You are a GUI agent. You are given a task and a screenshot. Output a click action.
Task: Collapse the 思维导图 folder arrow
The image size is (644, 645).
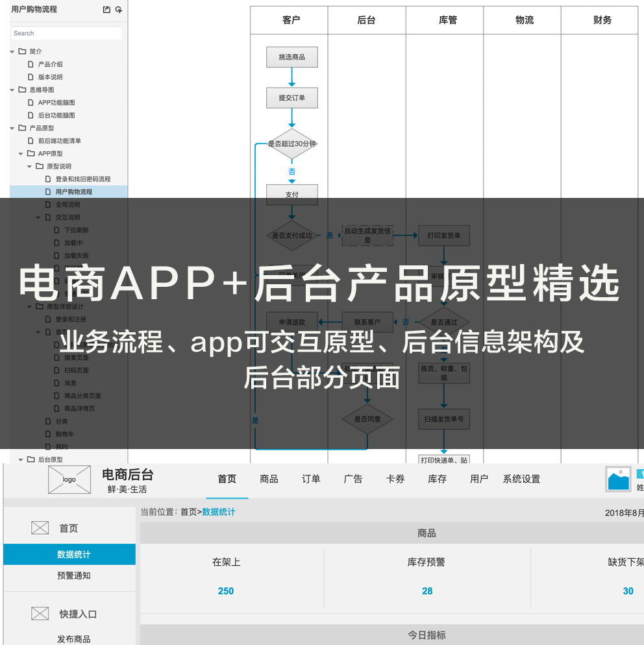(12, 90)
